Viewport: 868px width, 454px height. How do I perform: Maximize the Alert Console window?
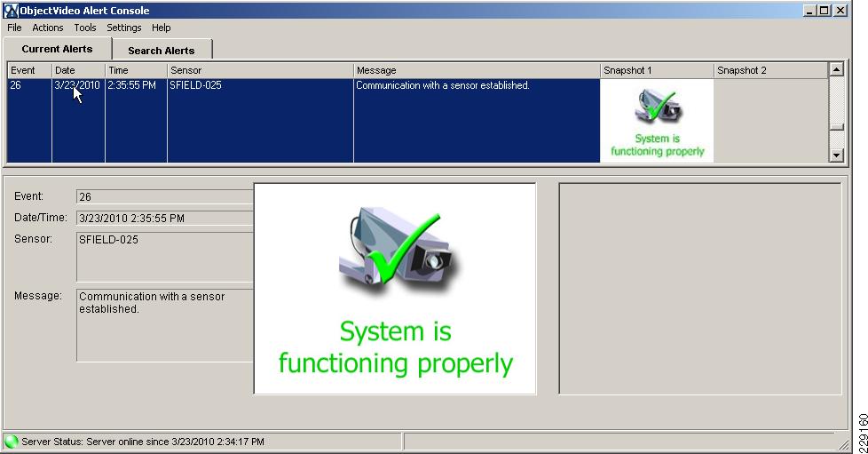[x=825, y=11]
